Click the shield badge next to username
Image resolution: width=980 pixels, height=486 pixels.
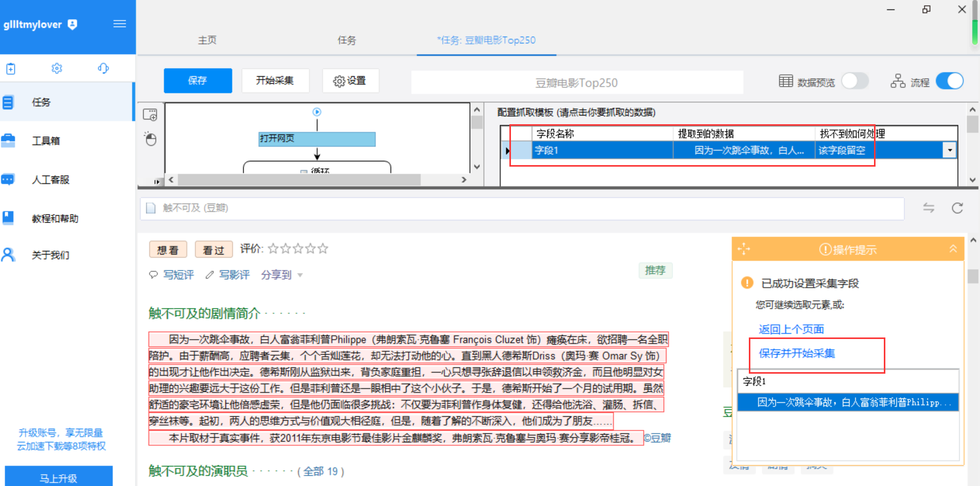pos(72,24)
